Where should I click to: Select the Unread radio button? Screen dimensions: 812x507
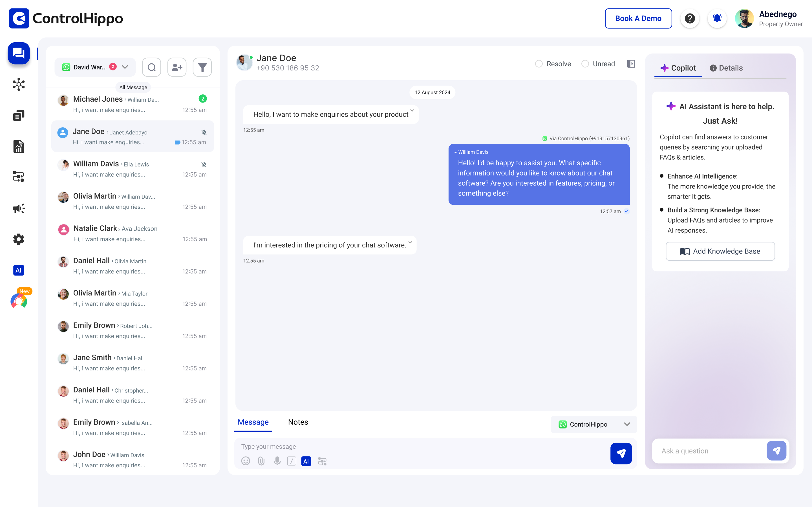585,64
